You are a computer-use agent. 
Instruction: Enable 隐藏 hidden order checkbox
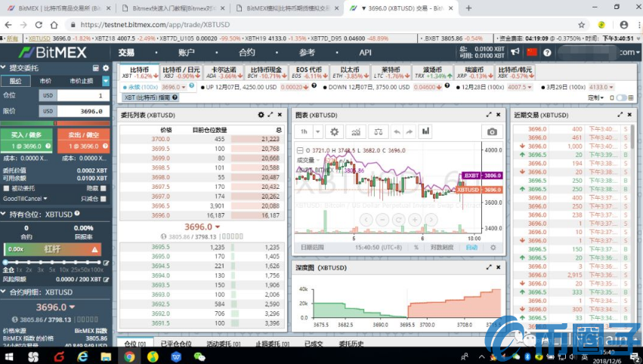[x=104, y=188]
